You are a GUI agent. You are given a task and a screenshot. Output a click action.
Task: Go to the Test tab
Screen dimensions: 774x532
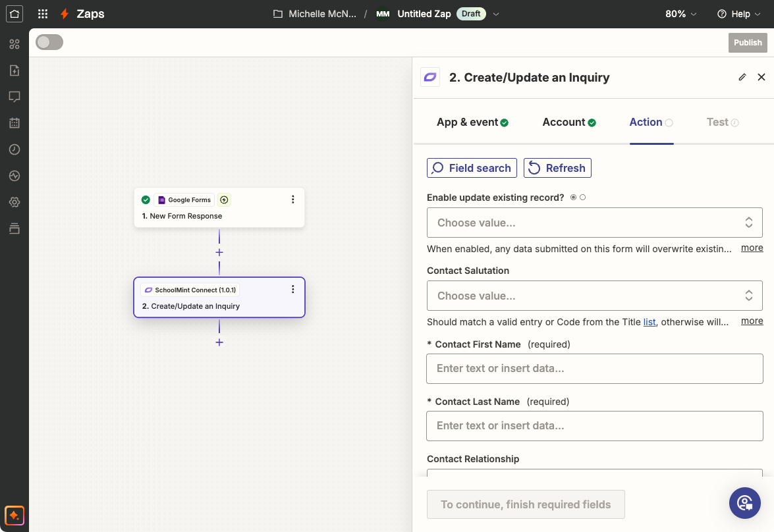tap(722, 122)
